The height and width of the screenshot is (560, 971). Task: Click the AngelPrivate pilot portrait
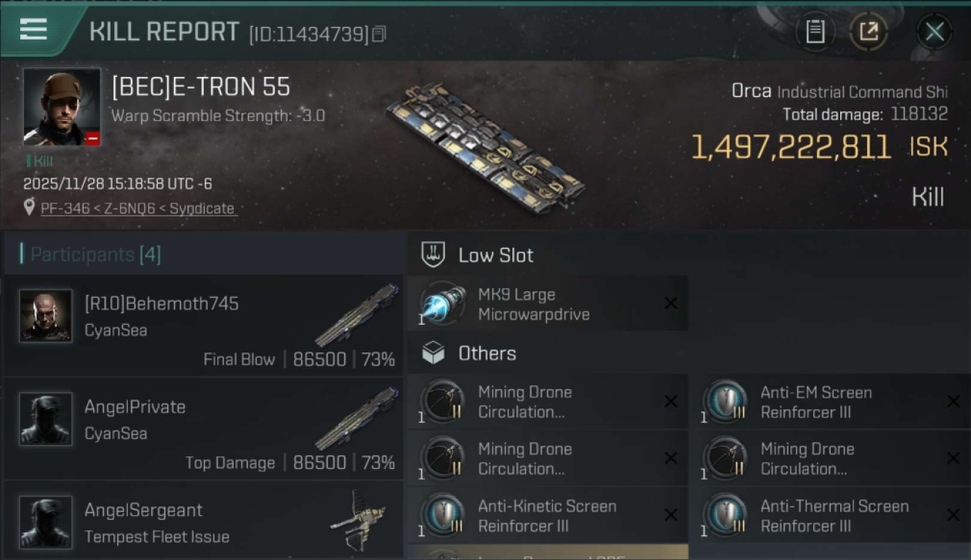pyautogui.click(x=46, y=419)
